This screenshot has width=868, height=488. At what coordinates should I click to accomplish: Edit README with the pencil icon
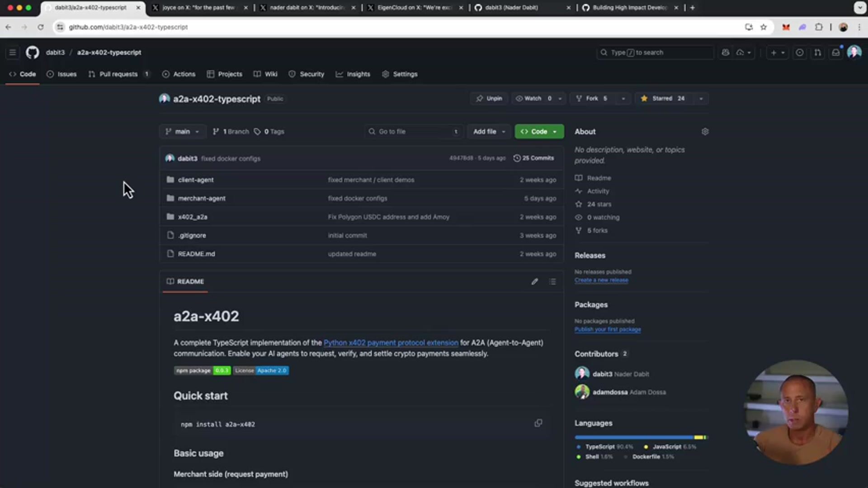point(535,282)
